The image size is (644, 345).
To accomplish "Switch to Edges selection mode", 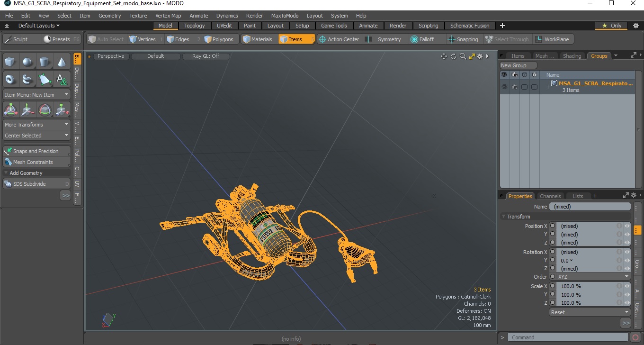I will [x=184, y=39].
